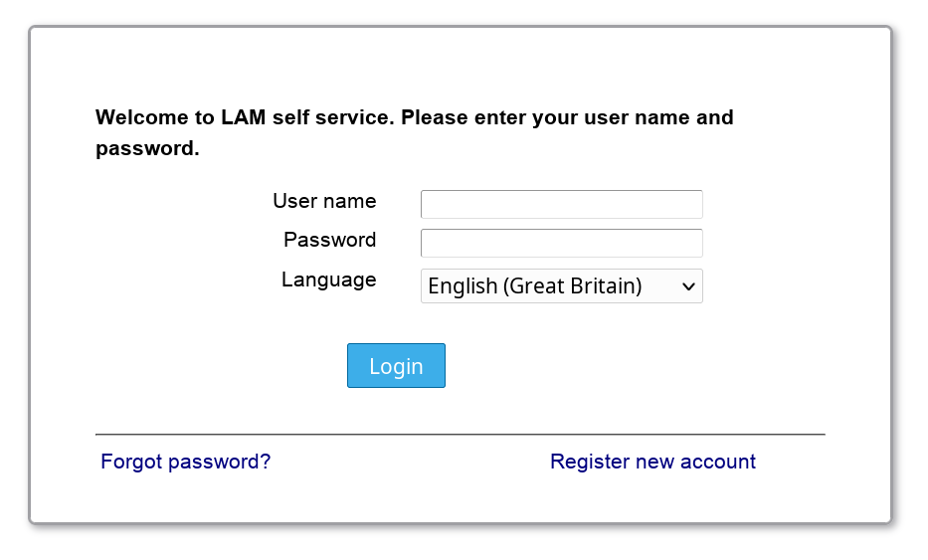This screenshot has width=928, height=560.
Task: Follow the "Register new account" link
Action: pyautogui.click(x=652, y=462)
